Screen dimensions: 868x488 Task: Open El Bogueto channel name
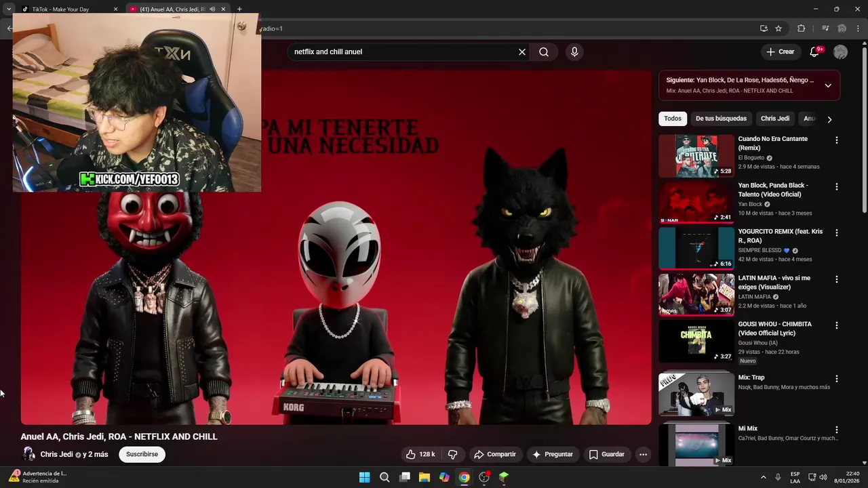coord(751,158)
